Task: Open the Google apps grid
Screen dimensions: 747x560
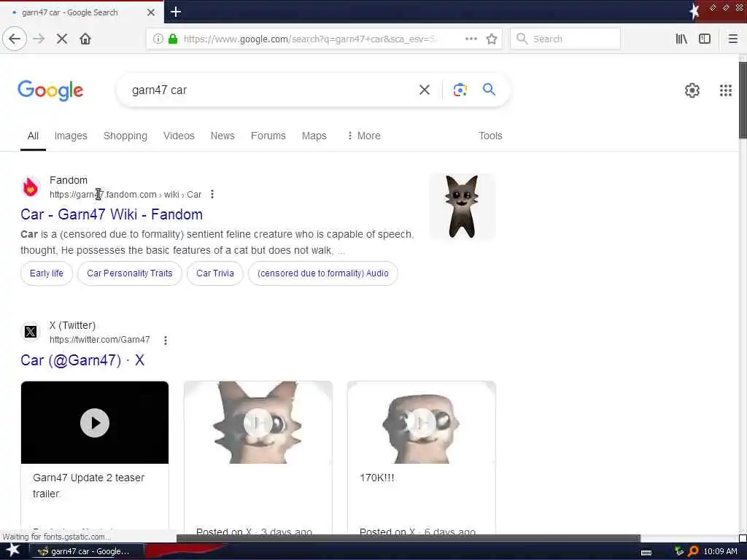Action: coord(725,90)
